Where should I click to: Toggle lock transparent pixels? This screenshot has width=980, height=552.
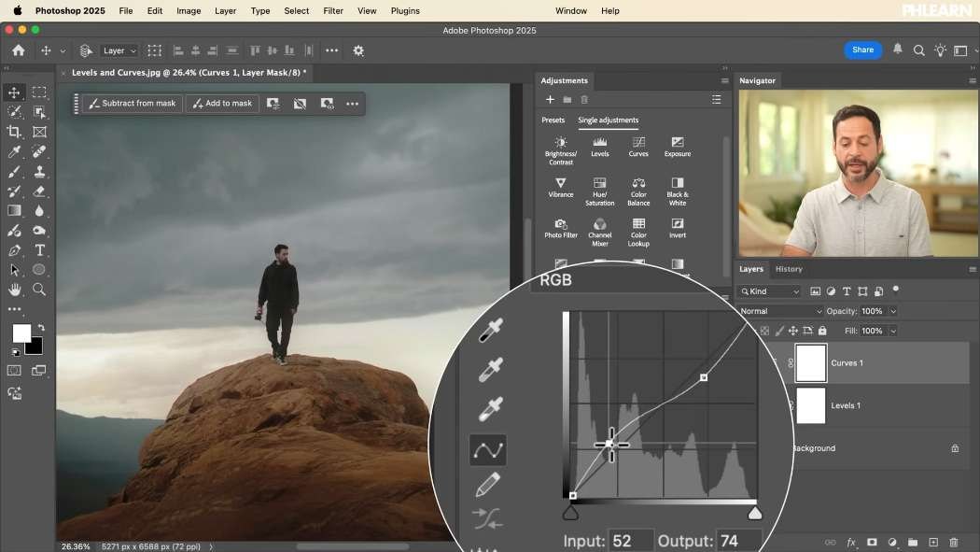point(764,331)
